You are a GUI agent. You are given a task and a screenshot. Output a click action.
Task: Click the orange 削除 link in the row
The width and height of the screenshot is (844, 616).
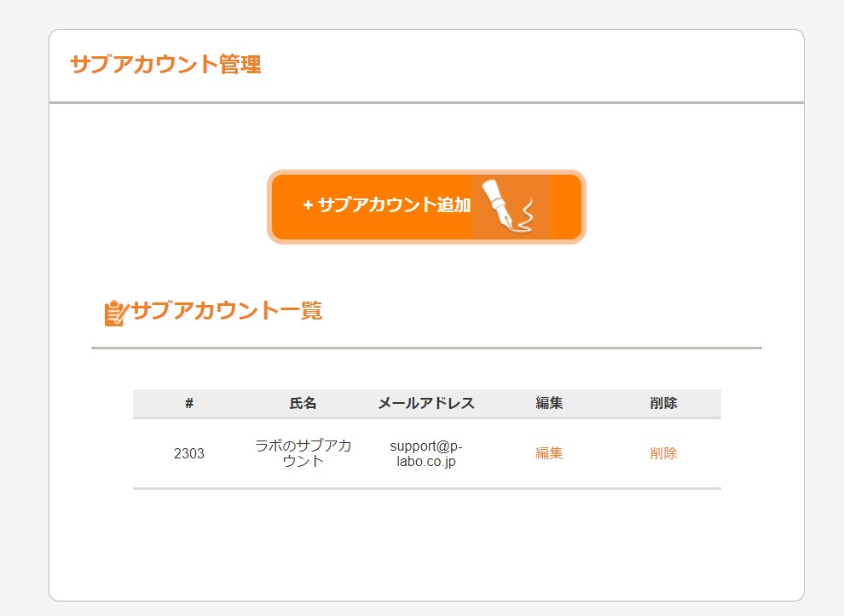[x=663, y=453]
